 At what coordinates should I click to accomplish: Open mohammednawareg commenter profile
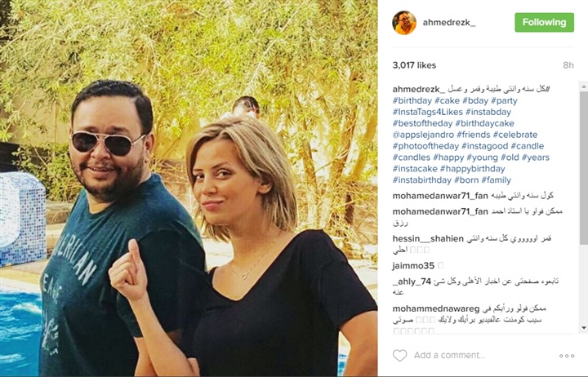coord(436,309)
